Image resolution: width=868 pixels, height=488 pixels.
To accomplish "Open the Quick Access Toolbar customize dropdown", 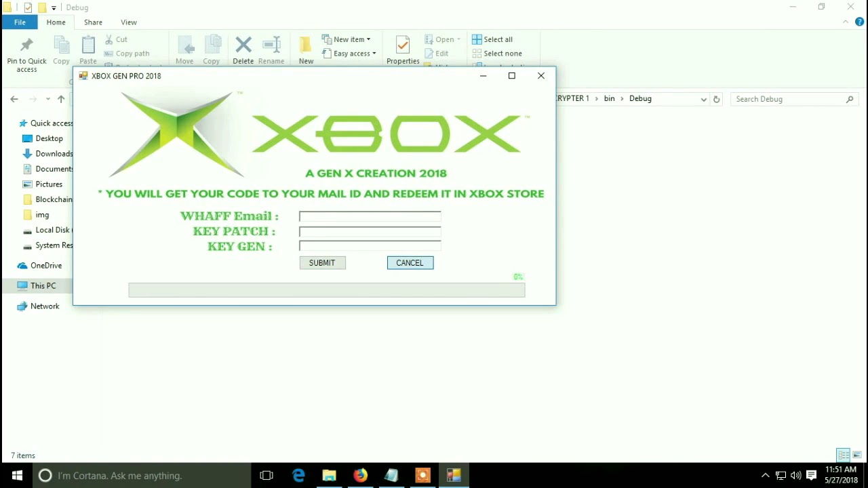I will click(x=54, y=7).
